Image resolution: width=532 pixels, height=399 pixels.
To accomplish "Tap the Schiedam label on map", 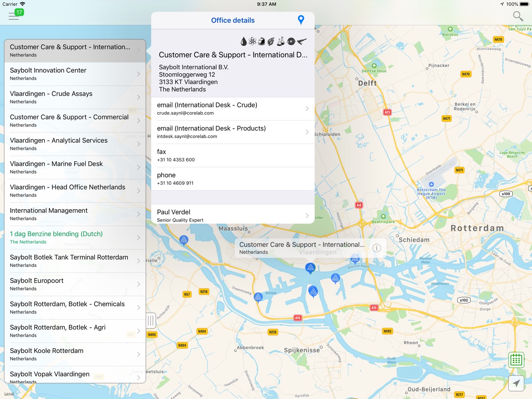I will pos(414,240).
